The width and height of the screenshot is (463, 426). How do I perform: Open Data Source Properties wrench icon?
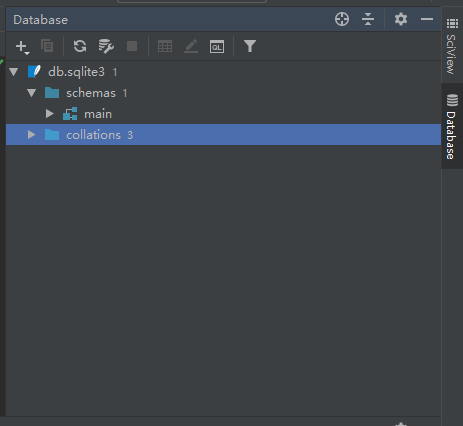click(106, 46)
